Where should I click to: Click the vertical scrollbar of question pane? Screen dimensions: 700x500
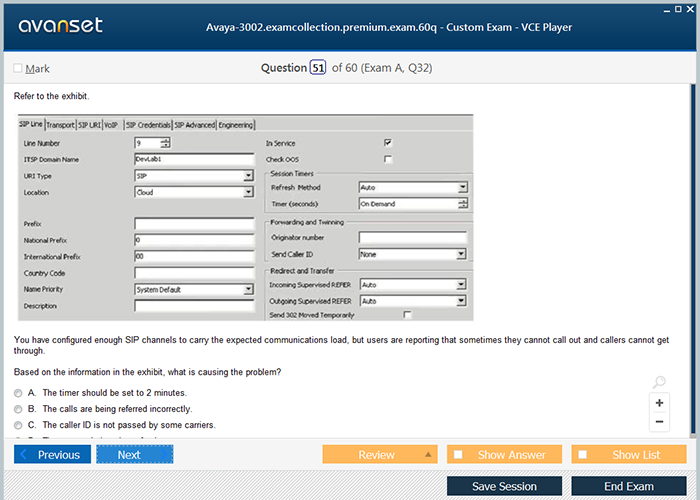[693, 259]
